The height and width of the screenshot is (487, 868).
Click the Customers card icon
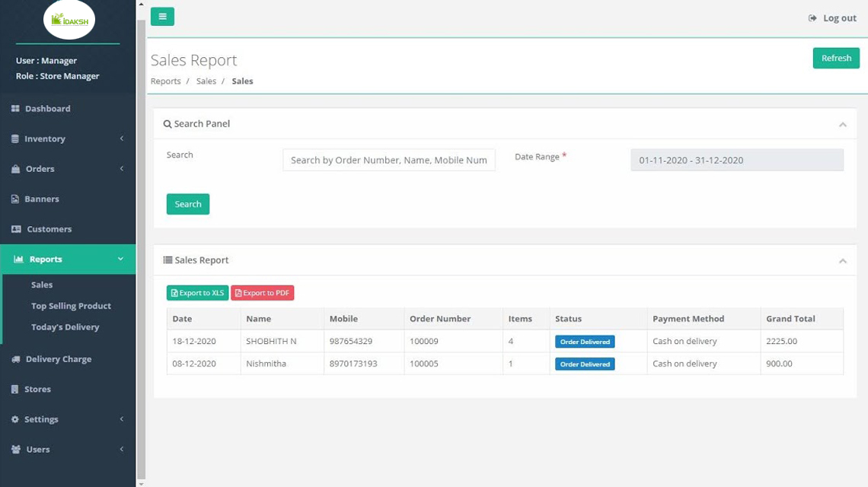(16, 229)
